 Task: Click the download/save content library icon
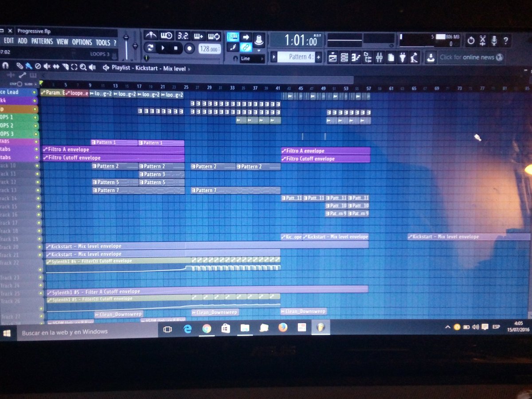tap(430, 57)
